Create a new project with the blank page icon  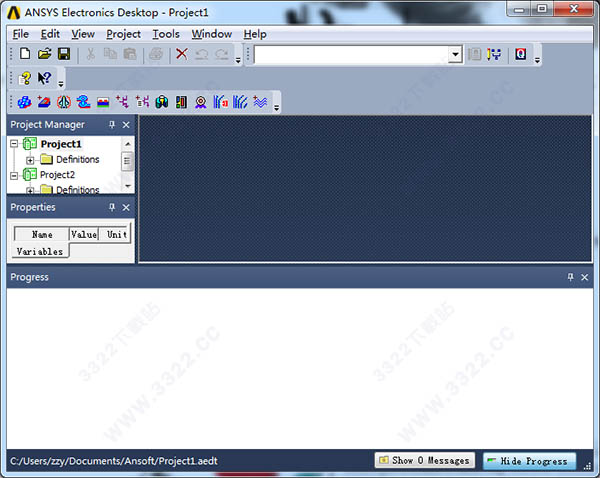25,54
